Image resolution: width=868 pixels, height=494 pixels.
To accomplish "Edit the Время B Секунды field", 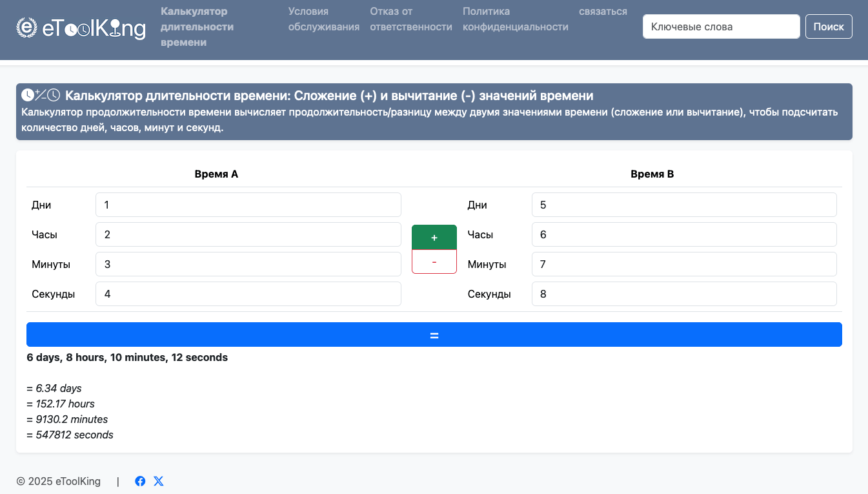I will click(683, 294).
